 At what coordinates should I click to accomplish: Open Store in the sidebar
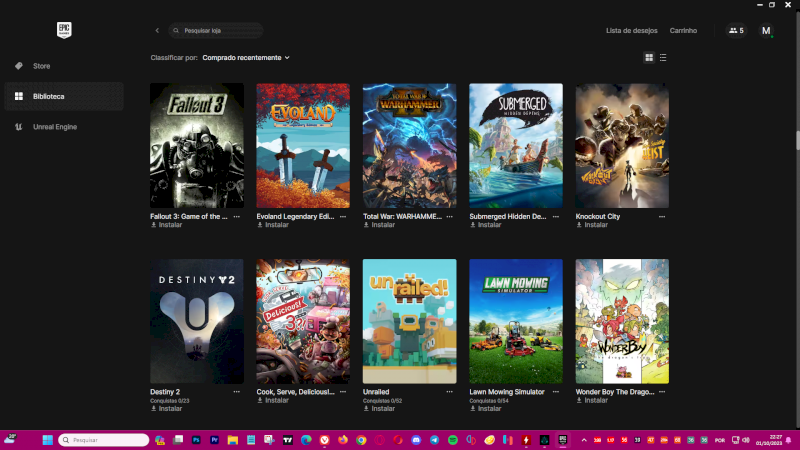point(41,66)
